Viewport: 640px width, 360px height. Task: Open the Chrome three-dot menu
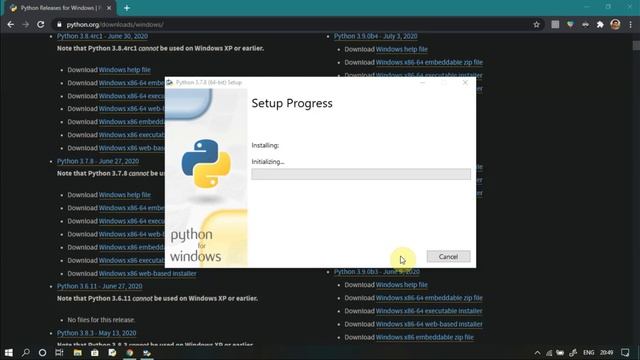coord(631,24)
